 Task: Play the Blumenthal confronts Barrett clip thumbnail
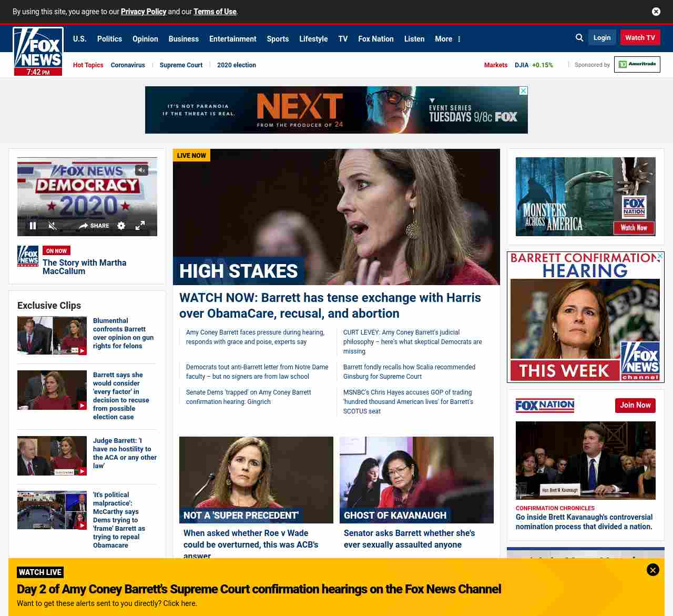point(52,335)
